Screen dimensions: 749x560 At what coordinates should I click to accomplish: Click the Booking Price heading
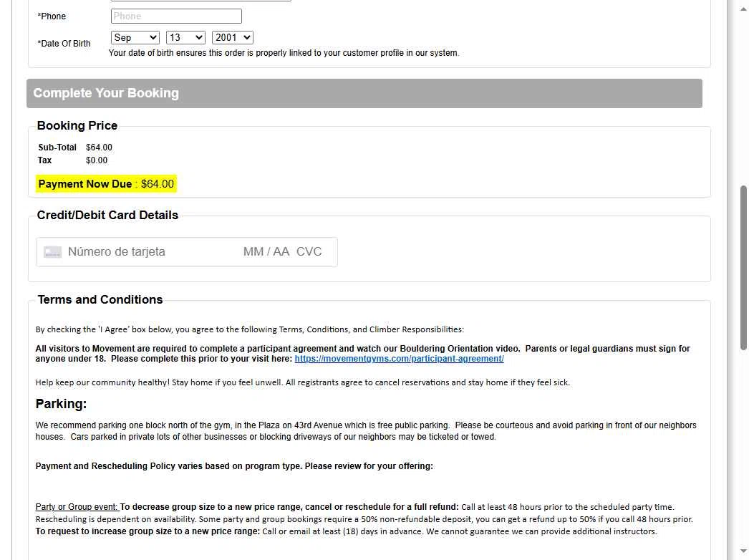[77, 125]
